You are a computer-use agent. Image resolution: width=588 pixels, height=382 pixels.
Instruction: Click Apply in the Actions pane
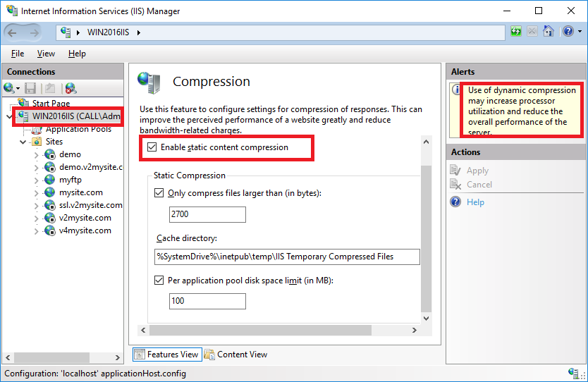click(x=477, y=171)
